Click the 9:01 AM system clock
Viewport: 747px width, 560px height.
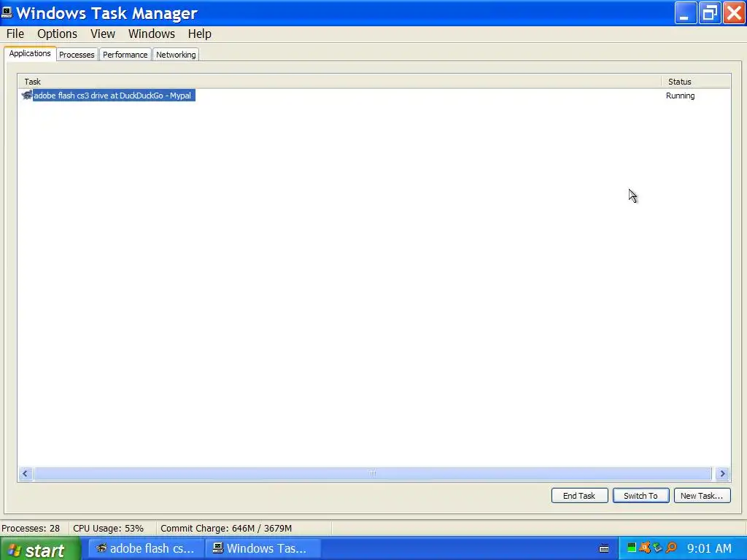(x=709, y=548)
